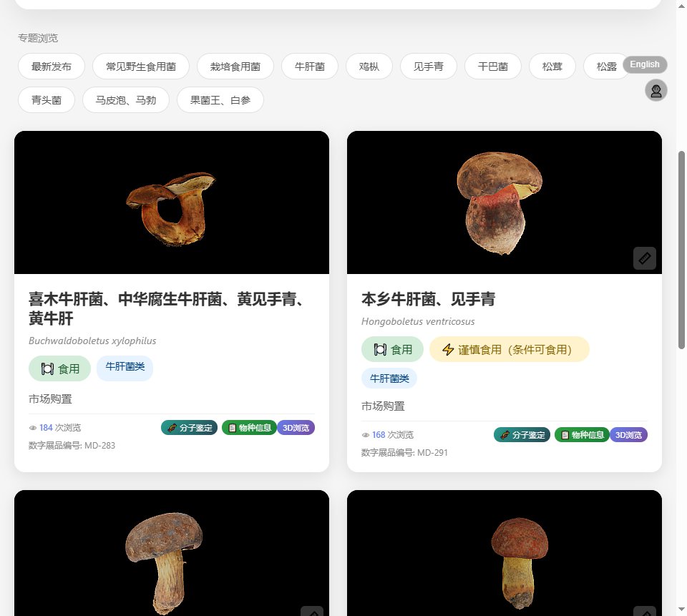Screen dimensions: 687x616
Task: Select the 栽培食用菌 topic filter
Action: pyautogui.click(x=235, y=67)
